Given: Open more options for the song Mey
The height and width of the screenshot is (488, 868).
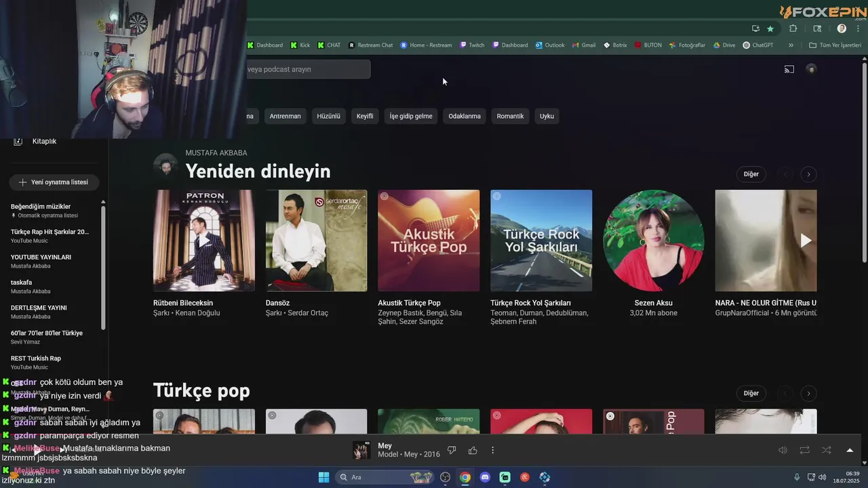Looking at the screenshot, I should (x=493, y=450).
